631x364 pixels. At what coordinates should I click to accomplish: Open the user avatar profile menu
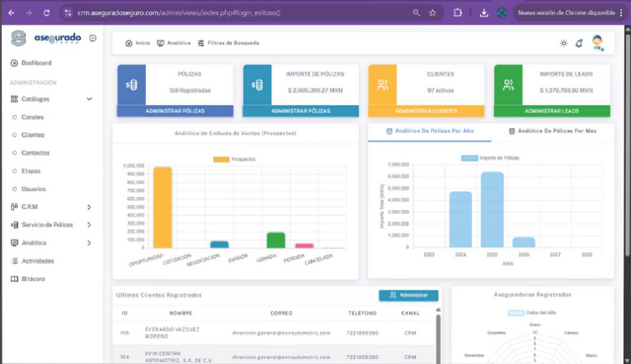[597, 43]
